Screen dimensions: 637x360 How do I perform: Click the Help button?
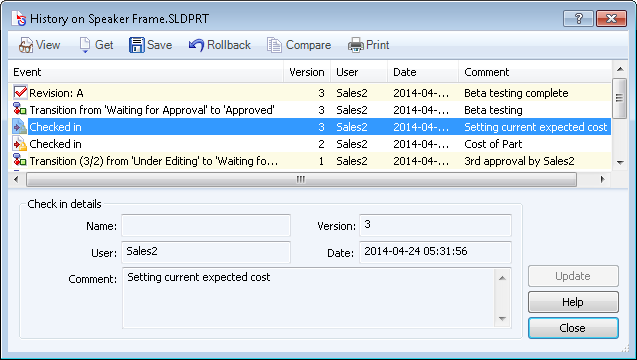[573, 302]
